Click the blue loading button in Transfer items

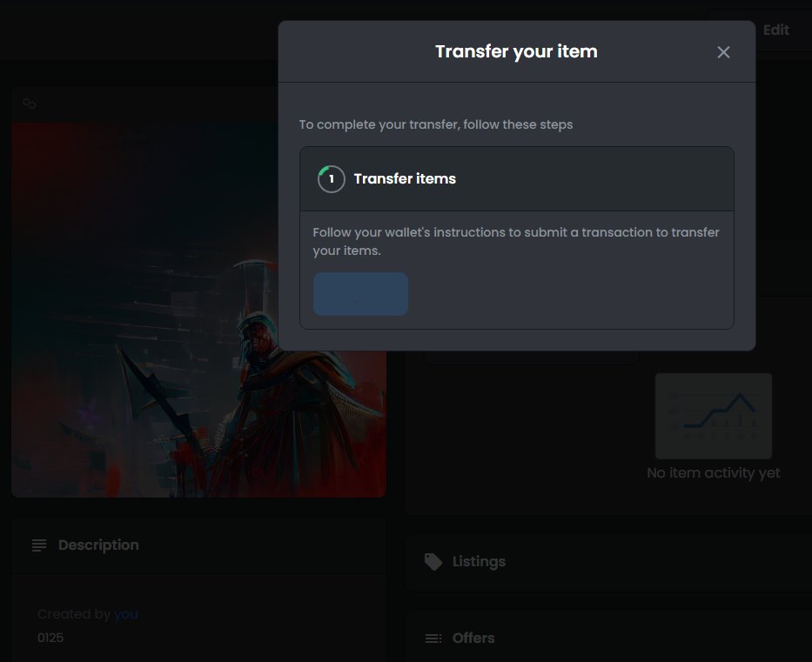tap(360, 294)
